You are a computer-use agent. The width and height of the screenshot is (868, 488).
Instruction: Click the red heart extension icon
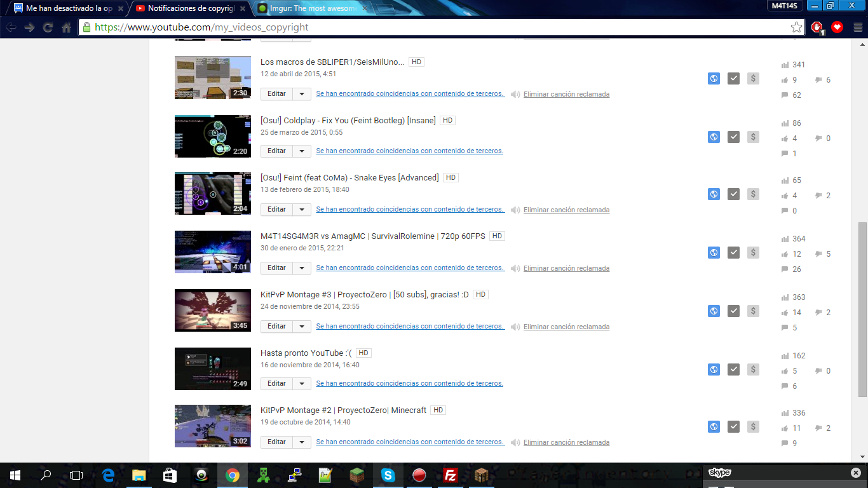[837, 27]
